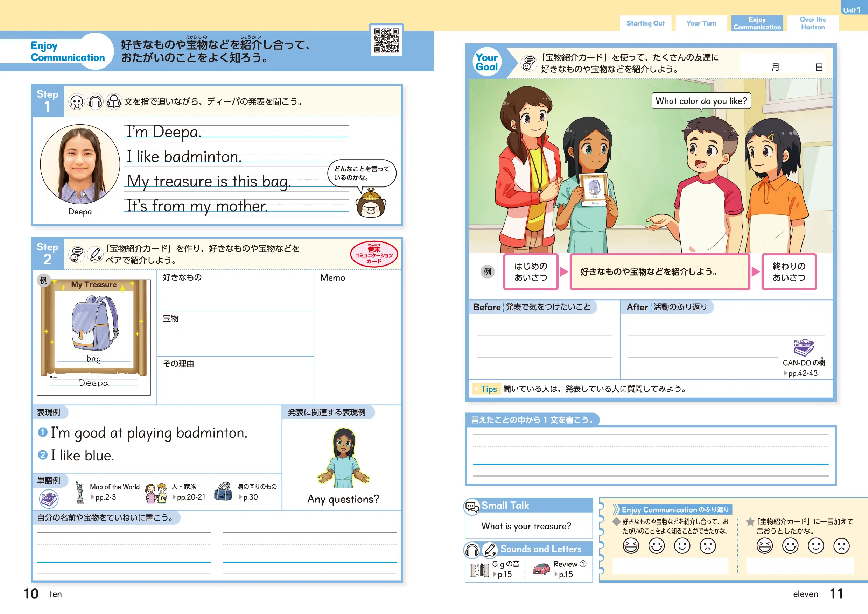Open the p.30 身の回りのもの reference
This screenshot has width=868, height=614.
pos(249,497)
